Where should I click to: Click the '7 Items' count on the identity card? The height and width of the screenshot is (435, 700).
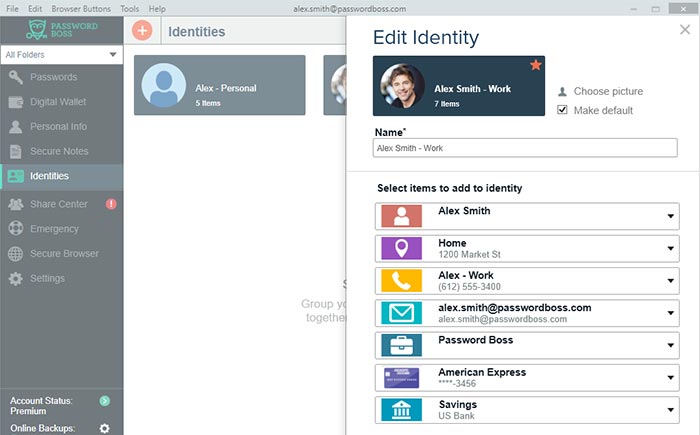click(x=447, y=104)
